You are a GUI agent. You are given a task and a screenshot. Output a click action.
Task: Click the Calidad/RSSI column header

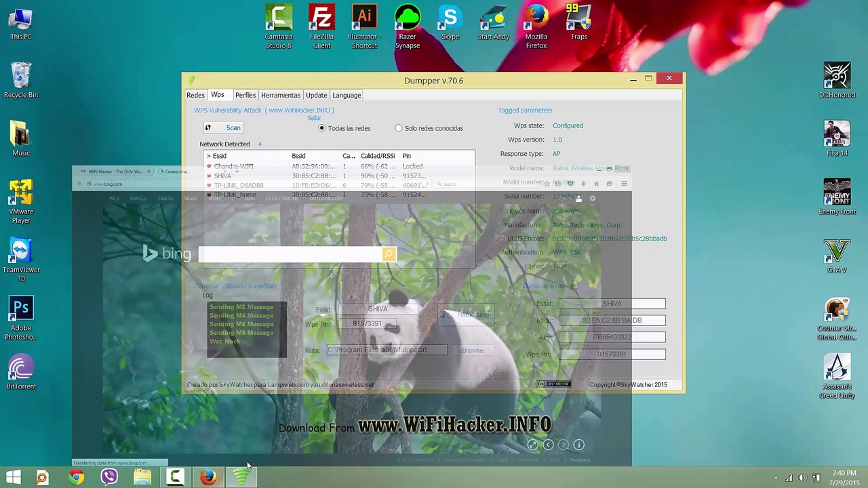point(378,156)
